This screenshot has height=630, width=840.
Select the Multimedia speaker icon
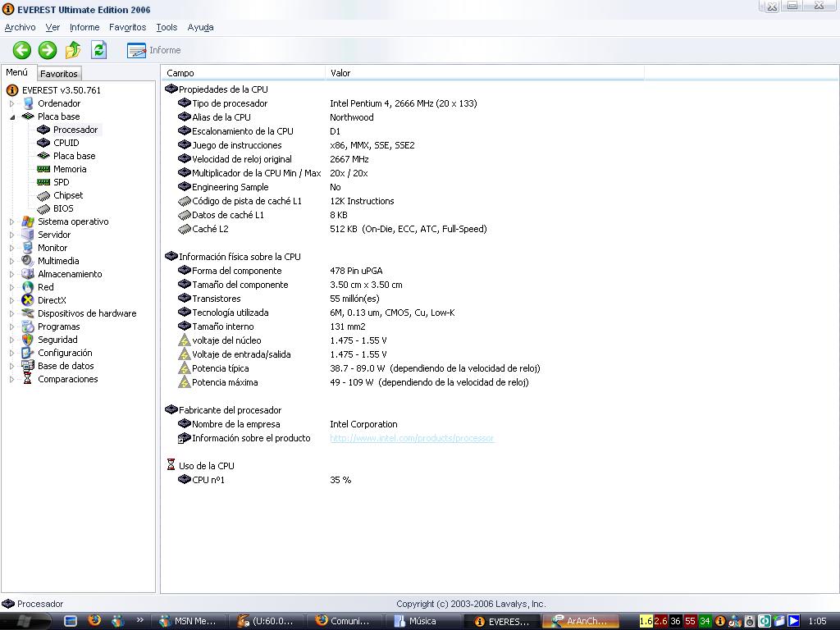point(28,261)
